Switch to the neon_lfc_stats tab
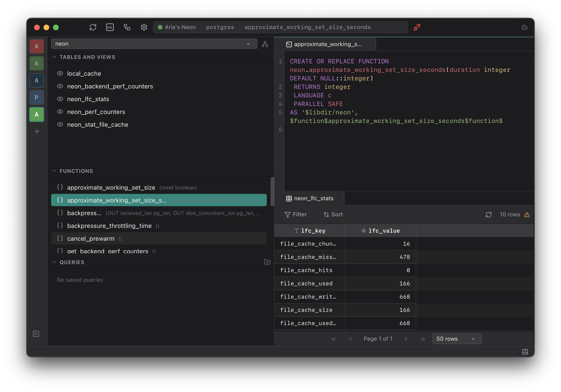 click(x=310, y=198)
